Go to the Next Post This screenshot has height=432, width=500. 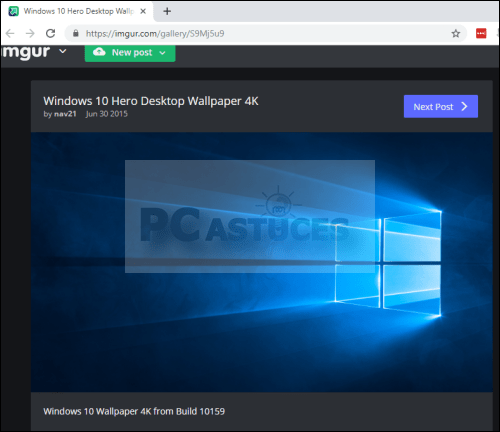point(441,107)
